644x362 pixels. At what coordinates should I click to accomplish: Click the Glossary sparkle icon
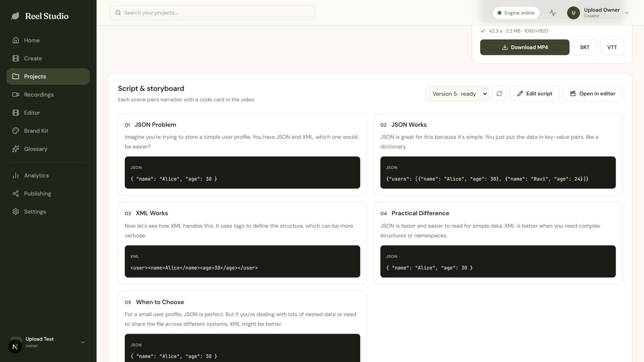16,149
